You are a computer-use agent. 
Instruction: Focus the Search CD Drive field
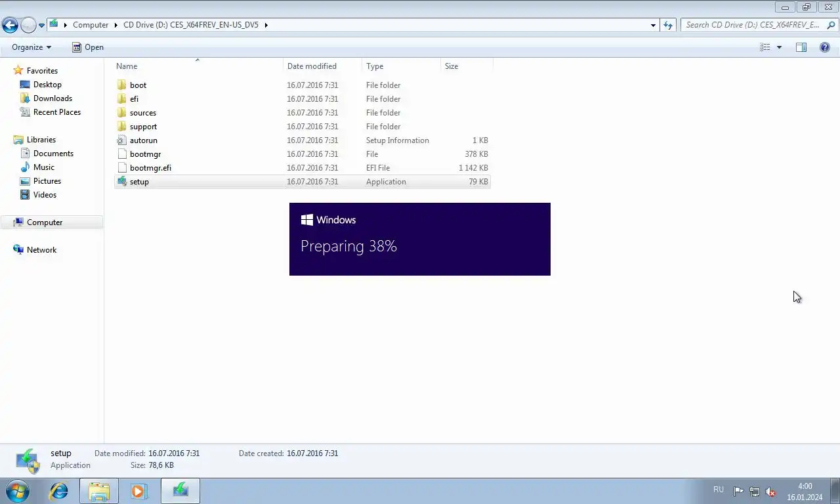click(x=753, y=25)
